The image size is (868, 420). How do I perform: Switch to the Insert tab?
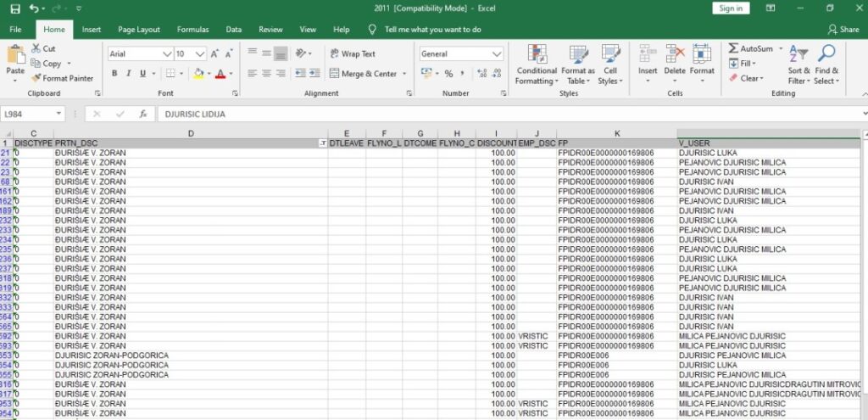coord(92,30)
